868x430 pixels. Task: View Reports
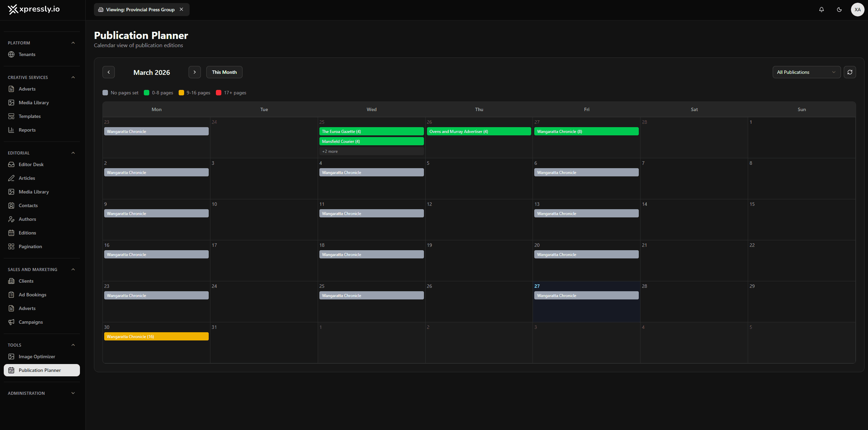point(27,130)
